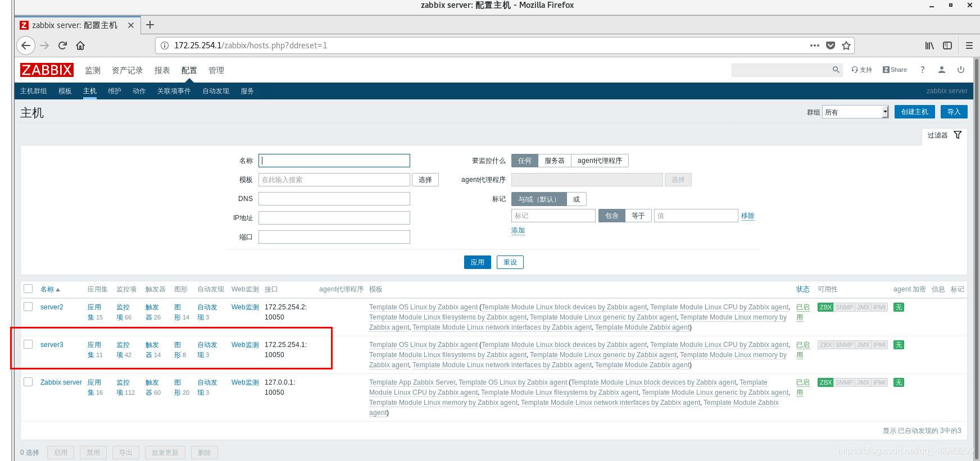The width and height of the screenshot is (980, 461).
Task: Select the Or tag mode
Action: point(577,199)
